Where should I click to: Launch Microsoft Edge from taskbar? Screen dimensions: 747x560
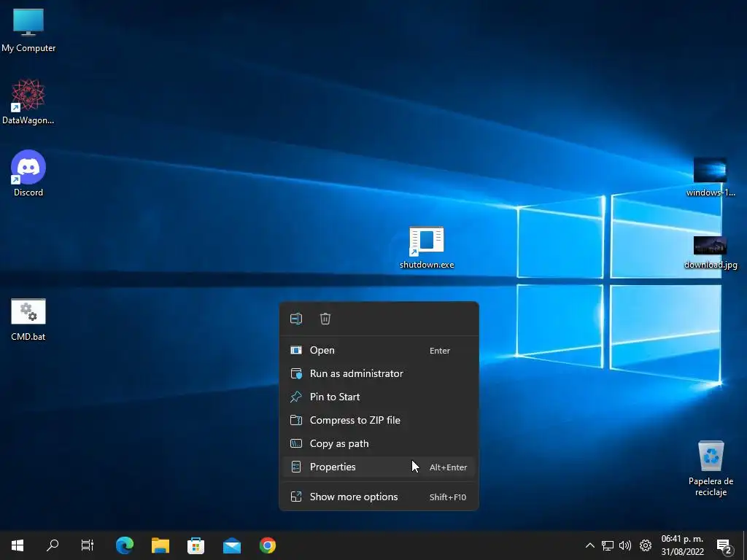pos(125,545)
